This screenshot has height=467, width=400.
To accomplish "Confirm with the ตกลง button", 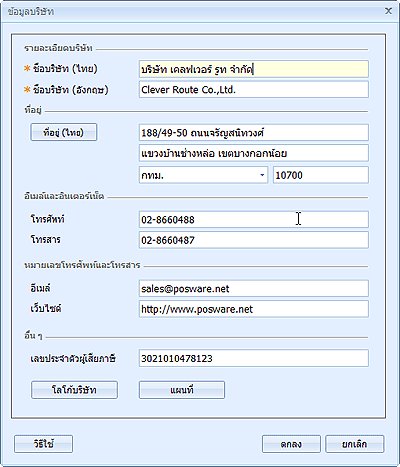I will [291, 444].
